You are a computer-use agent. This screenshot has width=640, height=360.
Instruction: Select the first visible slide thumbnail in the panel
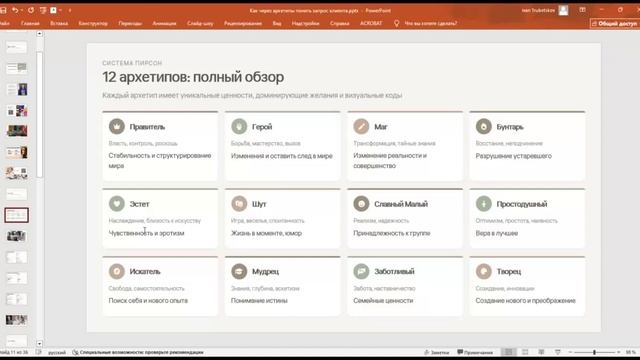pyautogui.click(x=17, y=47)
